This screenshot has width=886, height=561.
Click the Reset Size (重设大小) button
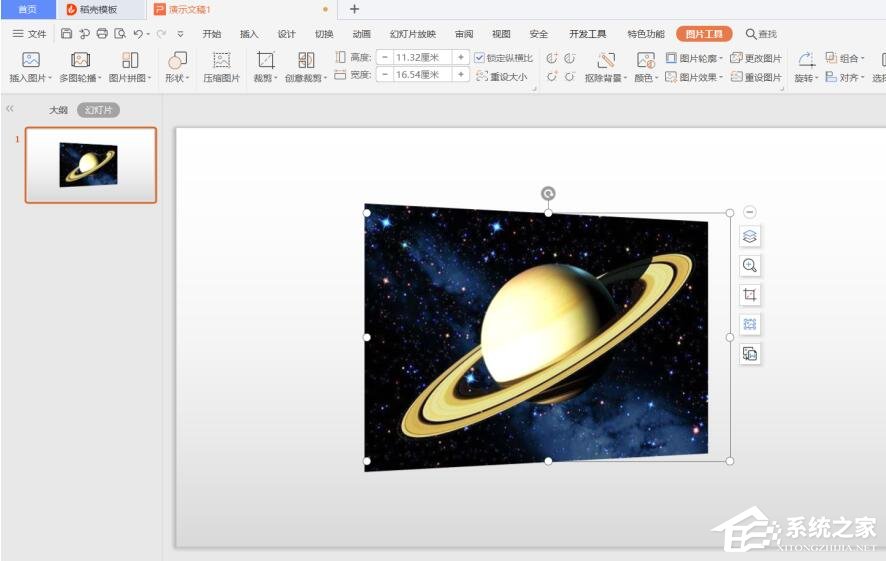[502, 76]
